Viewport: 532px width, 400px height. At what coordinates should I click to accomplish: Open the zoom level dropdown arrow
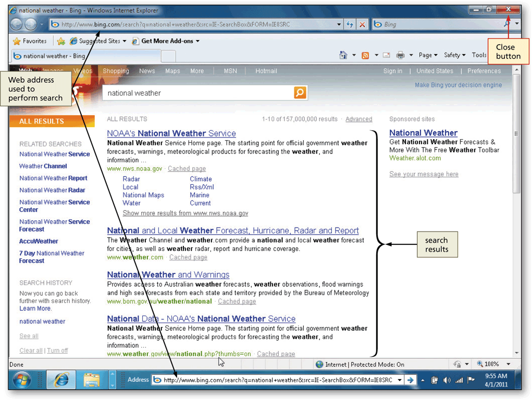point(508,364)
